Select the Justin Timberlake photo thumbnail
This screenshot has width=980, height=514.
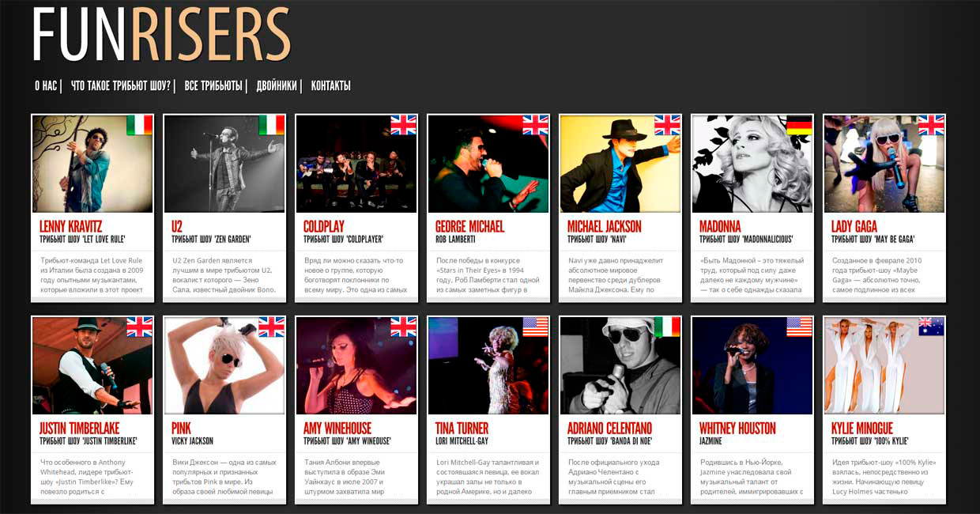click(x=92, y=366)
